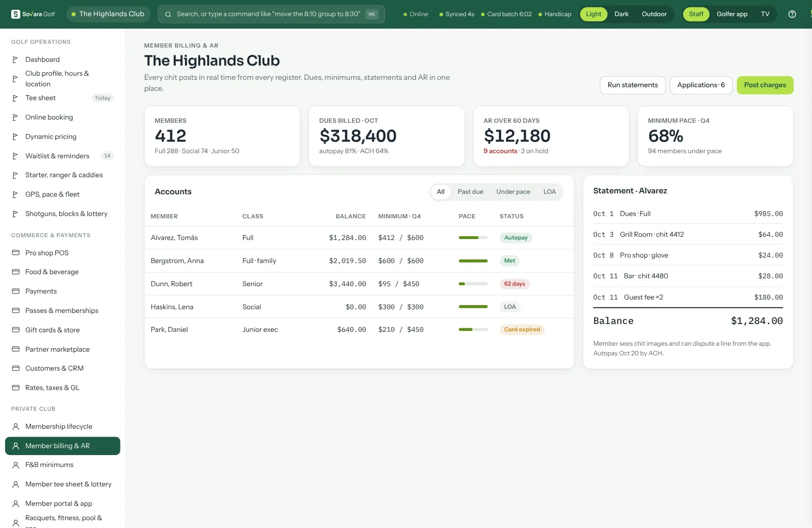The height and width of the screenshot is (528, 812).
Task: Filter accounts by Under pace
Action: [x=513, y=192]
